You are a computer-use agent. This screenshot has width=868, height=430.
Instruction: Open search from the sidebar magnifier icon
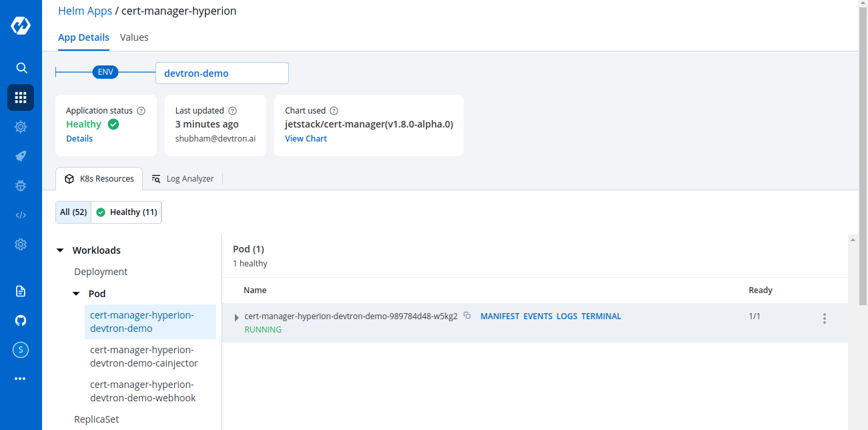tap(21, 68)
